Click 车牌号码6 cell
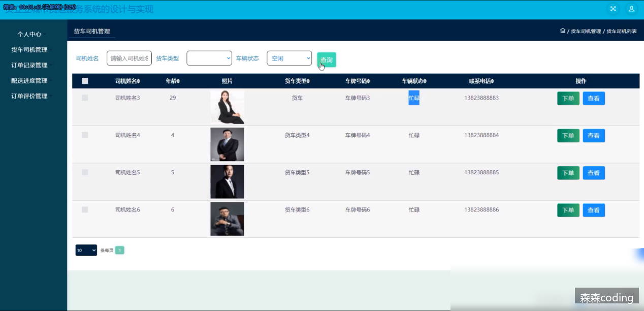This screenshot has height=311, width=644. tap(358, 210)
